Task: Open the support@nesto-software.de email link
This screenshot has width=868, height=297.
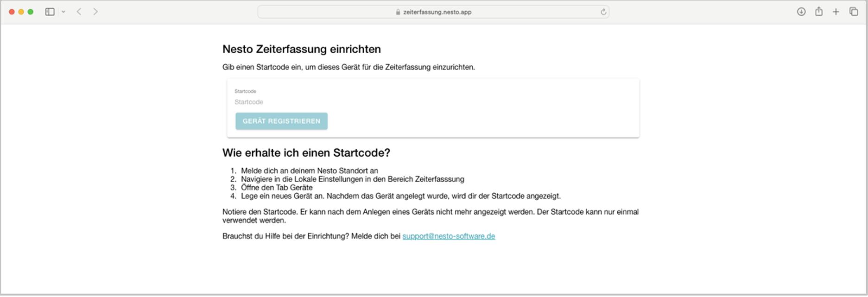Action: tap(449, 236)
